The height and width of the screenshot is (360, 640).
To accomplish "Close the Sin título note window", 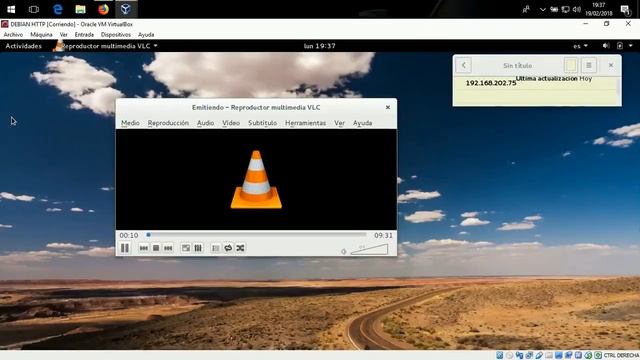I will click(x=611, y=65).
